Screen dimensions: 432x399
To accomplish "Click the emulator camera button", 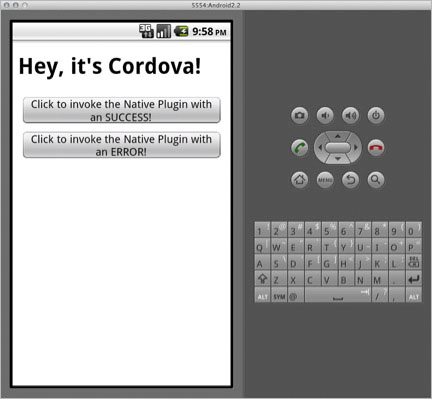I will click(299, 116).
